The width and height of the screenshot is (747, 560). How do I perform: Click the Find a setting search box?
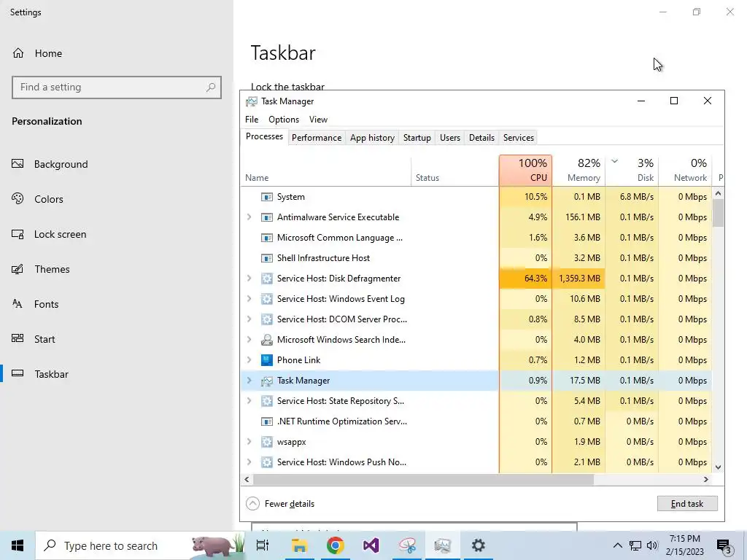pos(117,87)
